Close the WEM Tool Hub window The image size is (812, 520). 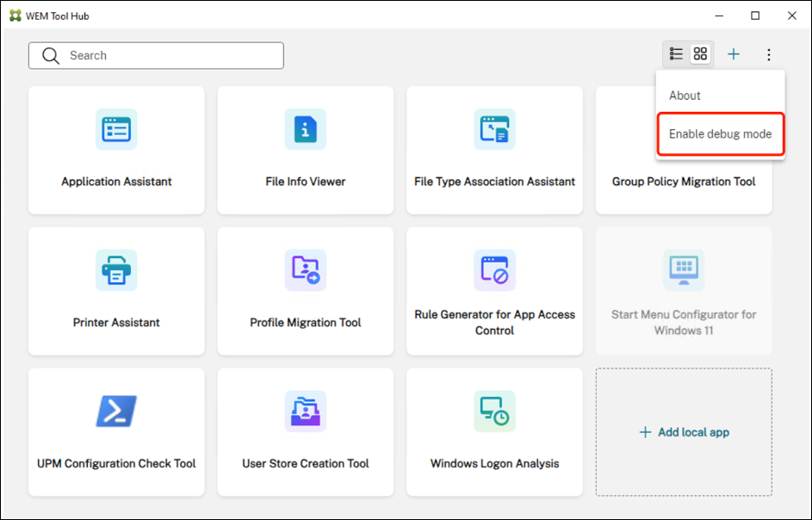click(x=792, y=16)
